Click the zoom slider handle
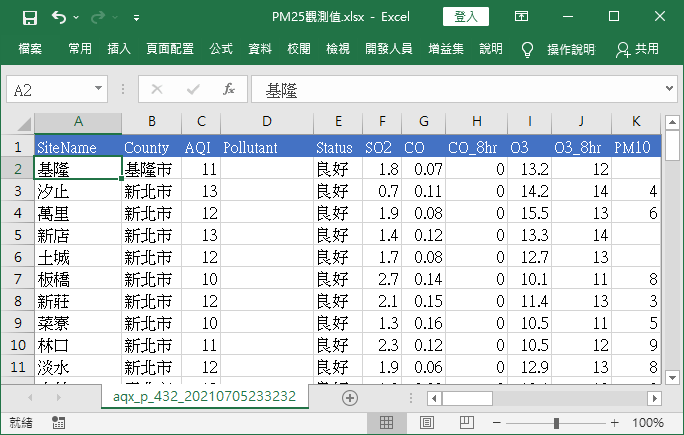684x435 pixels. 556,423
